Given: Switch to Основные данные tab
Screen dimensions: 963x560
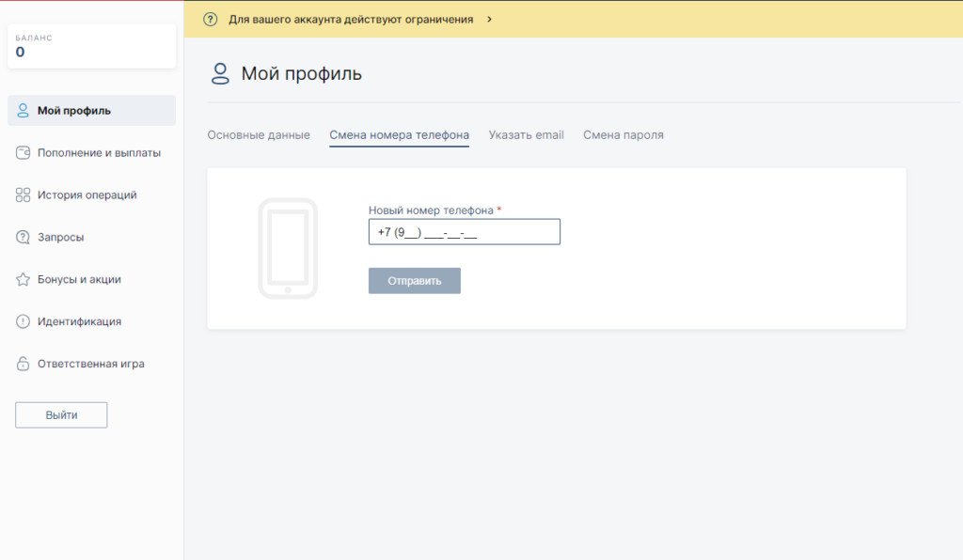Looking at the screenshot, I should point(259,135).
